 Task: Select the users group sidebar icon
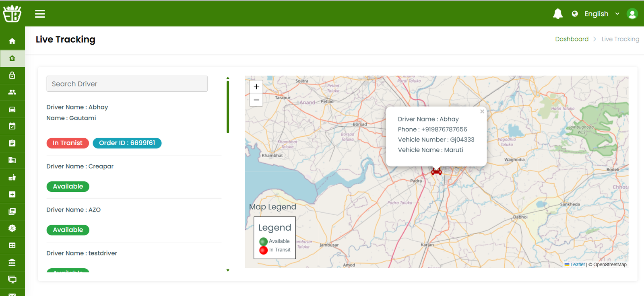click(12, 92)
